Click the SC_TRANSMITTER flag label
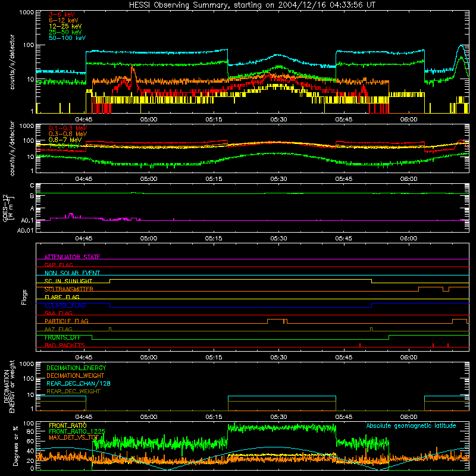This screenshot has width=476, height=476. tap(69, 289)
